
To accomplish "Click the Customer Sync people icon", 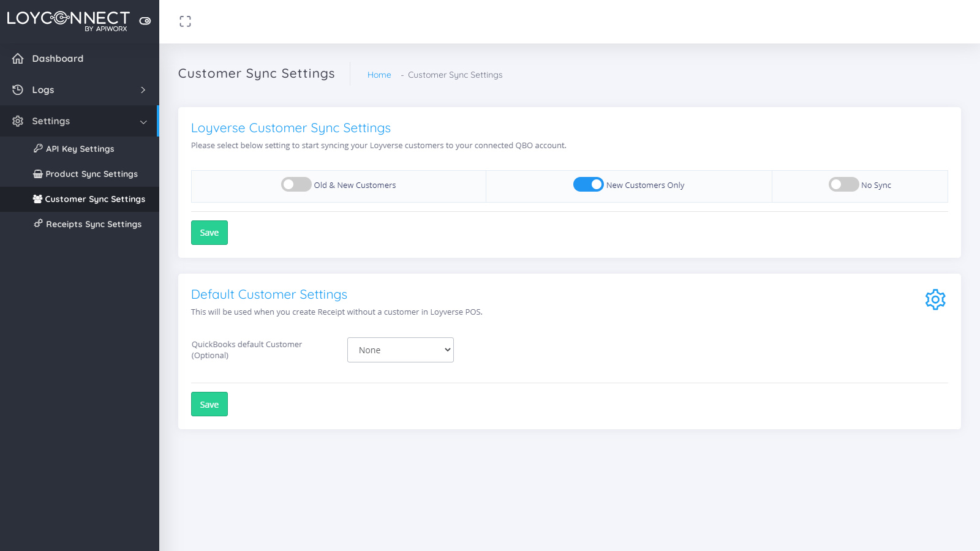I will pyautogui.click(x=37, y=199).
